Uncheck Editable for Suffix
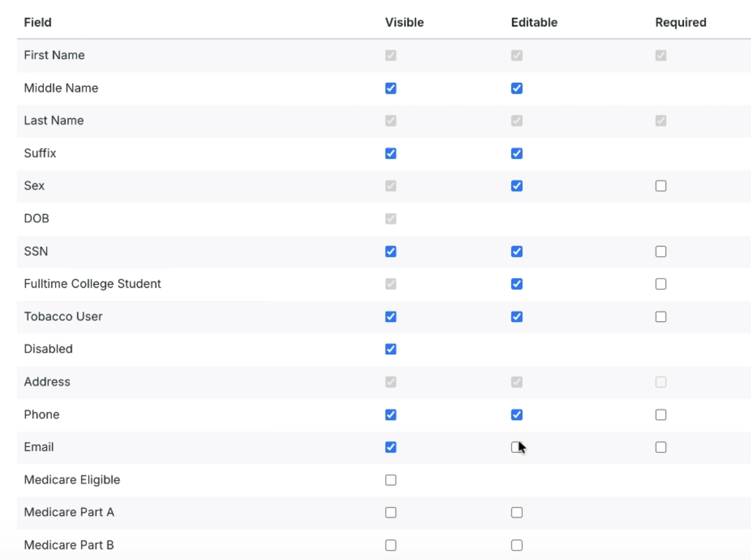The image size is (751, 560). click(x=517, y=153)
